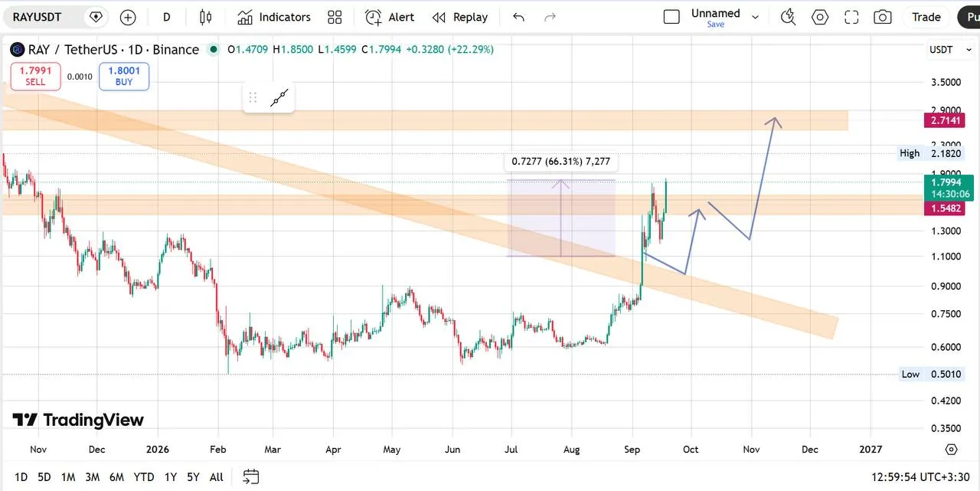This screenshot has height=491, width=980.
Task: Click the SELL 1.7991 button
Action: (x=35, y=77)
